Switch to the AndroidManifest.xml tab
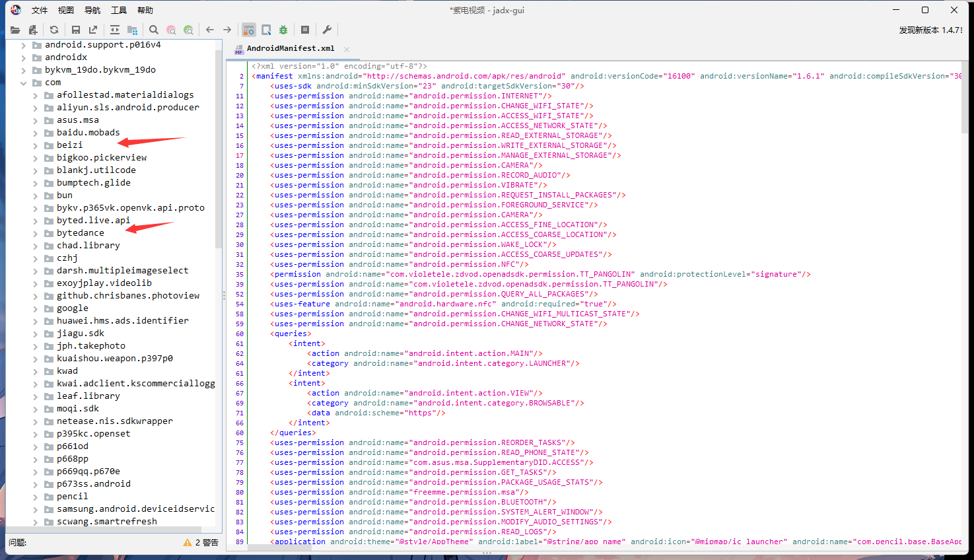Screen dimensions: 974x560 (x=290, y=49)
